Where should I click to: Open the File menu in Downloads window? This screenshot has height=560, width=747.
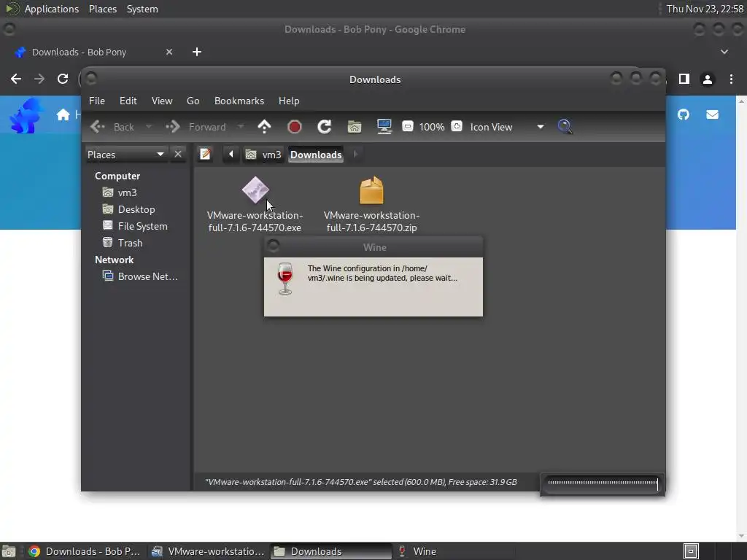[x=97, y=101]
